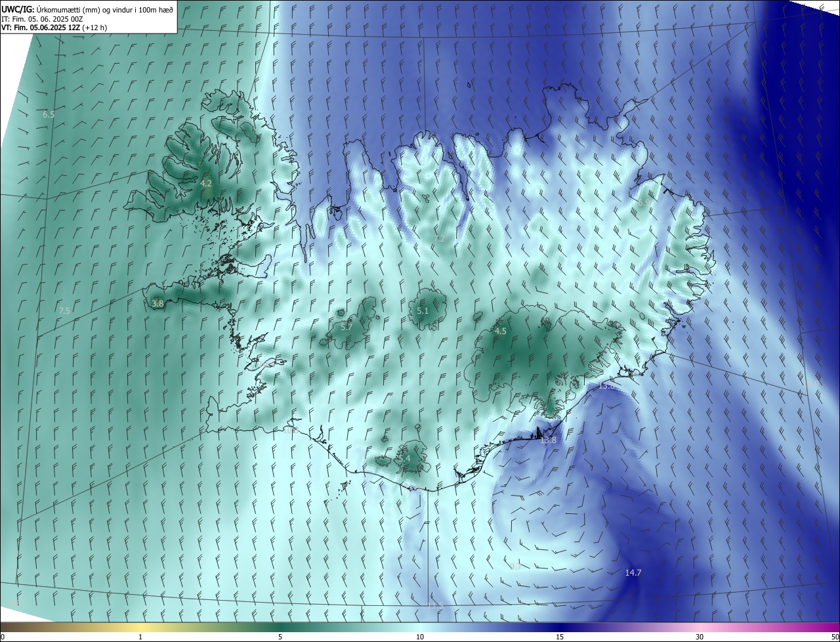Click the 10 tick on the color scale

pos(420,637)
